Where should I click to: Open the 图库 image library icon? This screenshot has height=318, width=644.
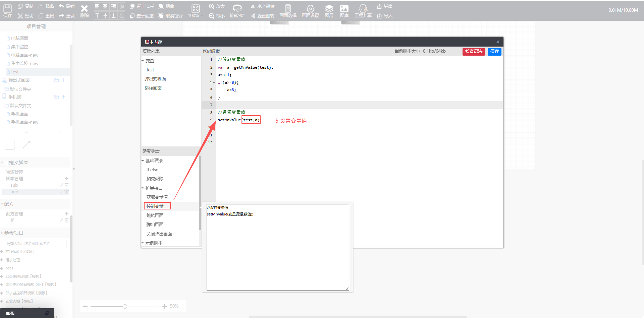click(344, 9)
